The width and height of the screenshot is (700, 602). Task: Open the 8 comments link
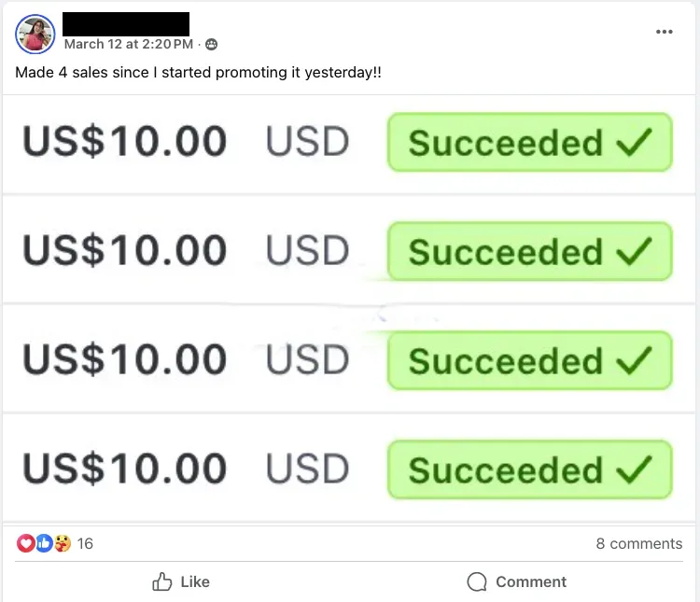[638, 543]
